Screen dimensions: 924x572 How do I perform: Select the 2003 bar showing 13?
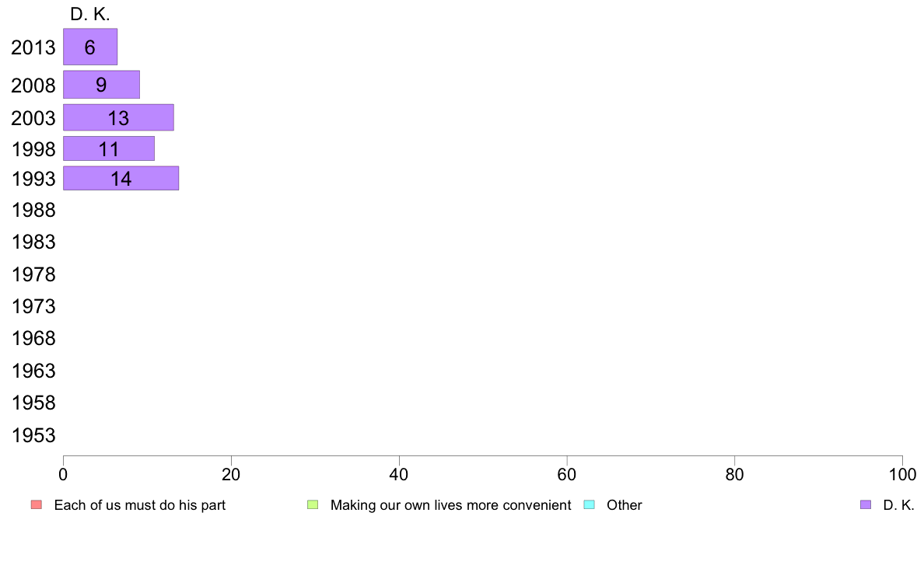point(118,117)
